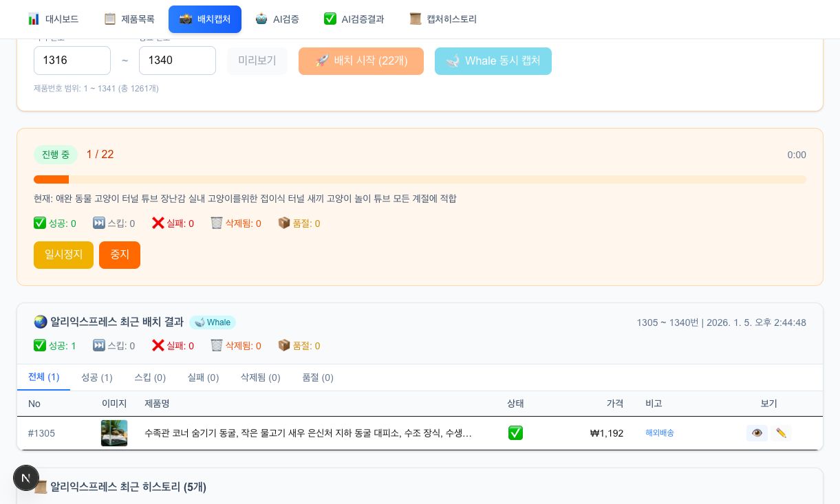Click the 제품목록 clipboard icon
The width and height of the screenshot is (840, 504).
(x=110, y=19)
